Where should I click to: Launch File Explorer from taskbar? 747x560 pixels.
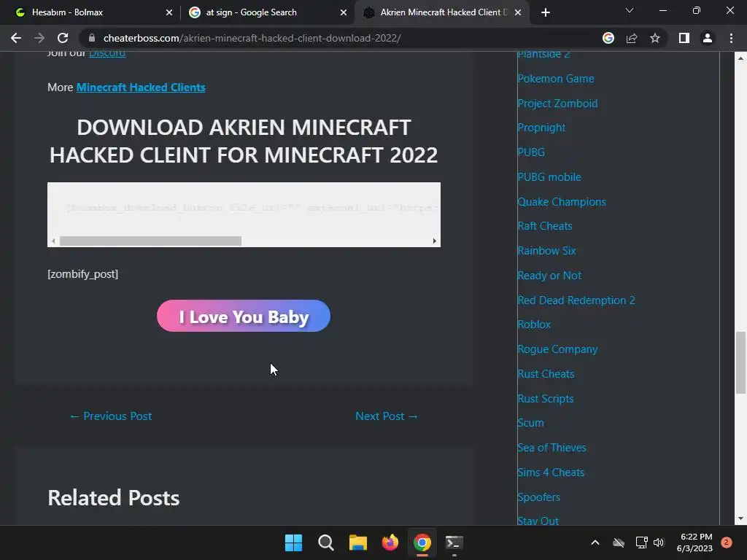tap(357, 542)
